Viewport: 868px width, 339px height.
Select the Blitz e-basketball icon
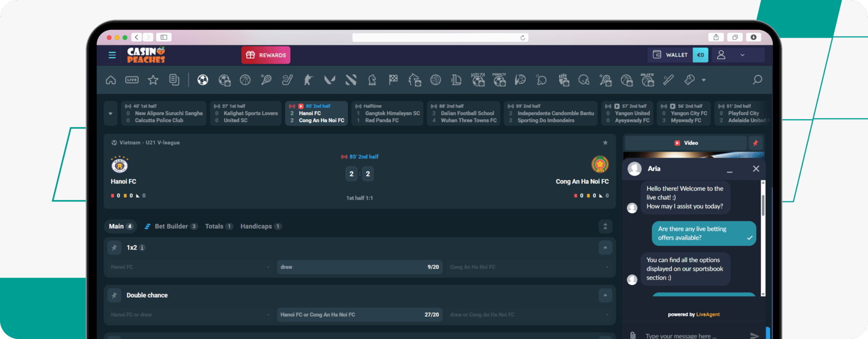648,80
